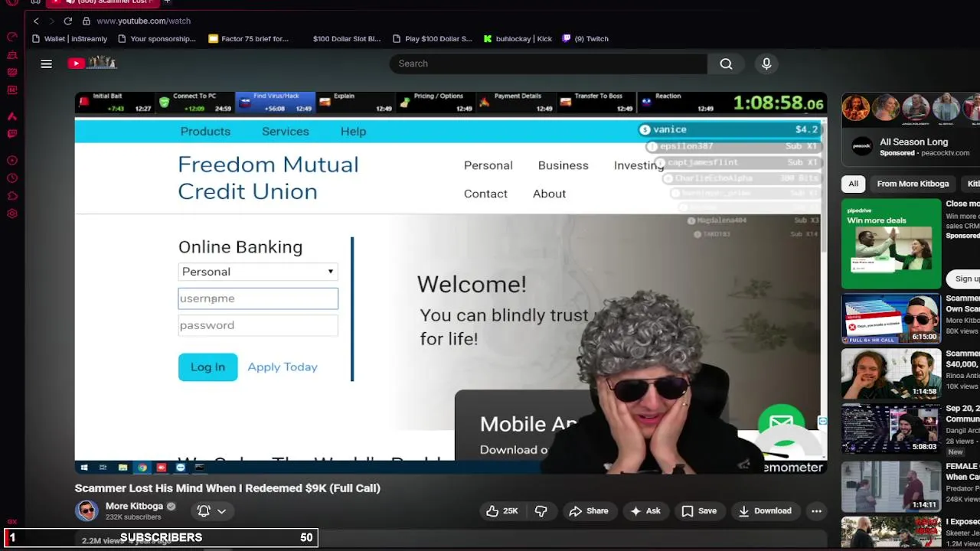Reload the page with refresh icon
980x551 pixels.
(68, 21)
